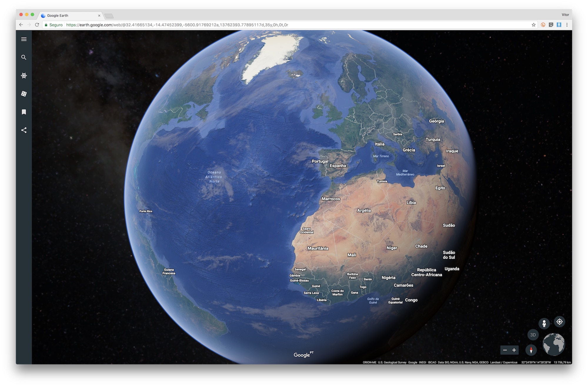This screenshot has width=588, height=387.
Task: Click the 13 756,79 km altitude readout
Action: [x=562, y=362]
